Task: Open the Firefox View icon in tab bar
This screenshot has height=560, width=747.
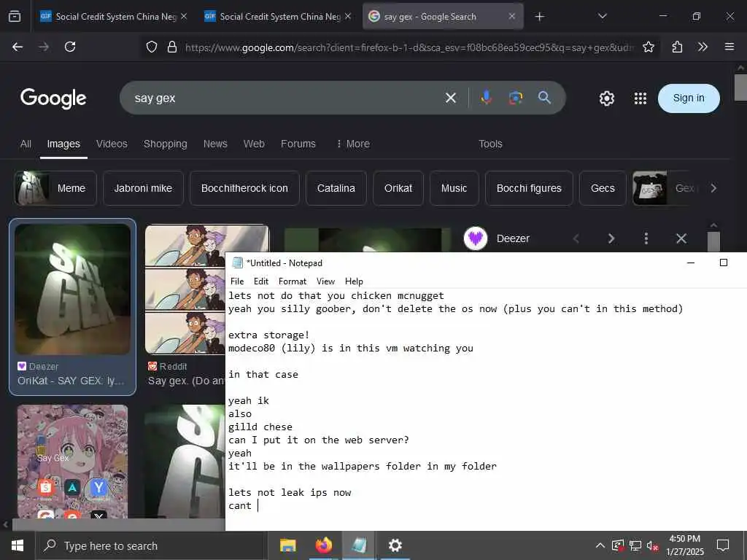Action: 15,17
